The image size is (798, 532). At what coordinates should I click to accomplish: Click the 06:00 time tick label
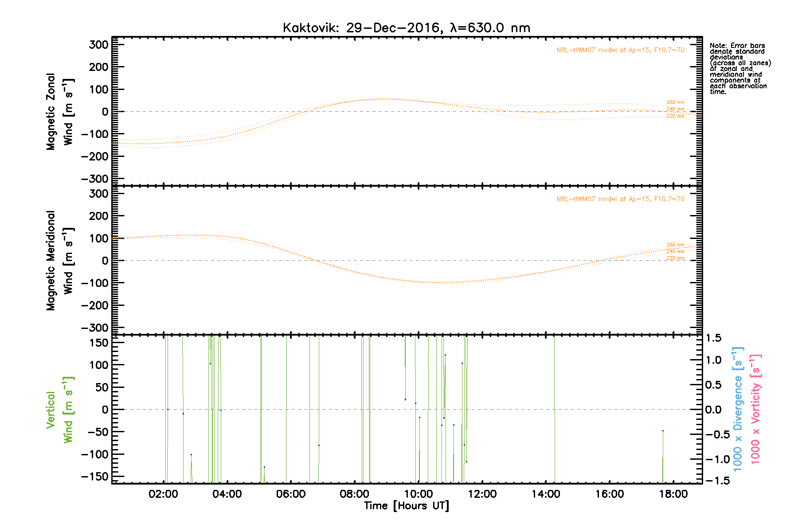291,494
